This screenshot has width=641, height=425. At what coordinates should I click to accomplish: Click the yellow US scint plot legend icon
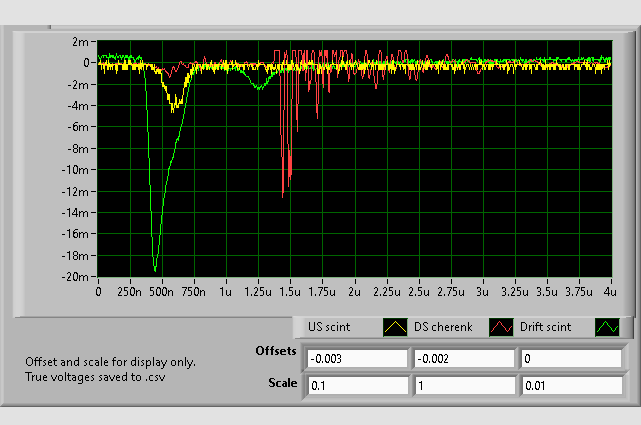(395, 327)
